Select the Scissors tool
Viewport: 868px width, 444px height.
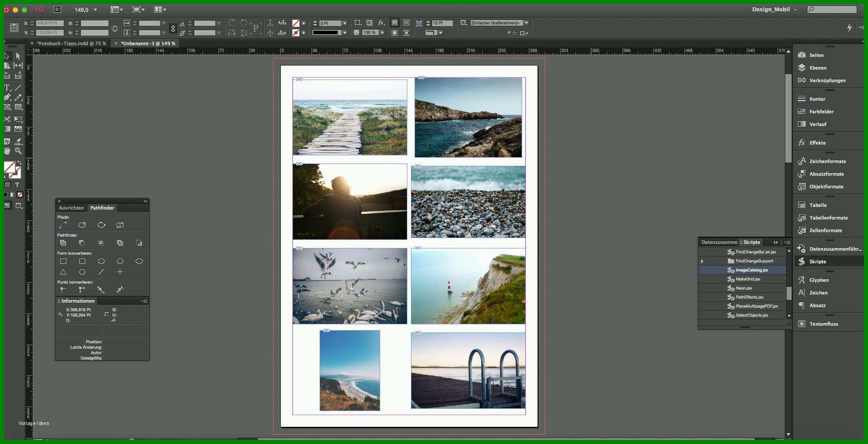point(7,119)
